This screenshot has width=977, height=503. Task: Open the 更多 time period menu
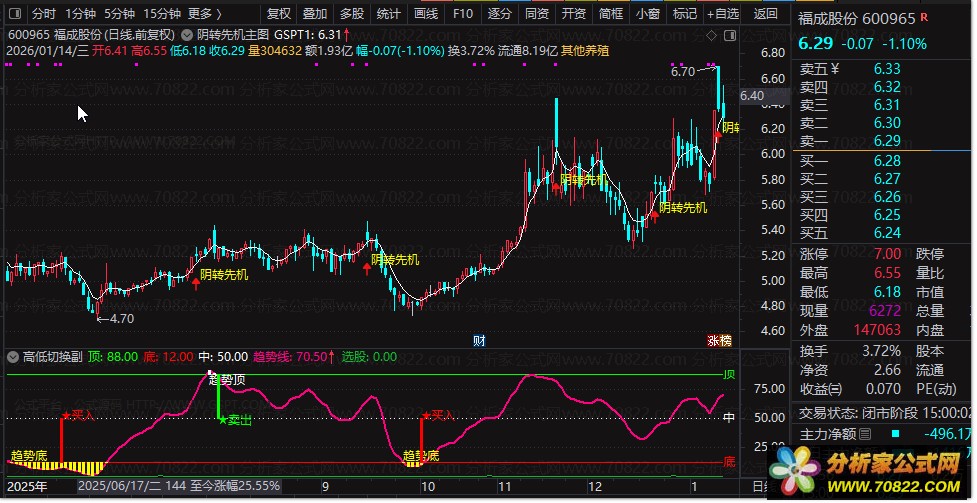pos(204,13)
